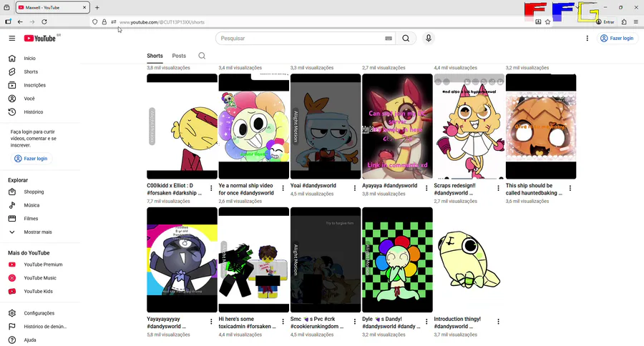
Task: Click Fazer login in the top right
Action: tap(617, 38)
